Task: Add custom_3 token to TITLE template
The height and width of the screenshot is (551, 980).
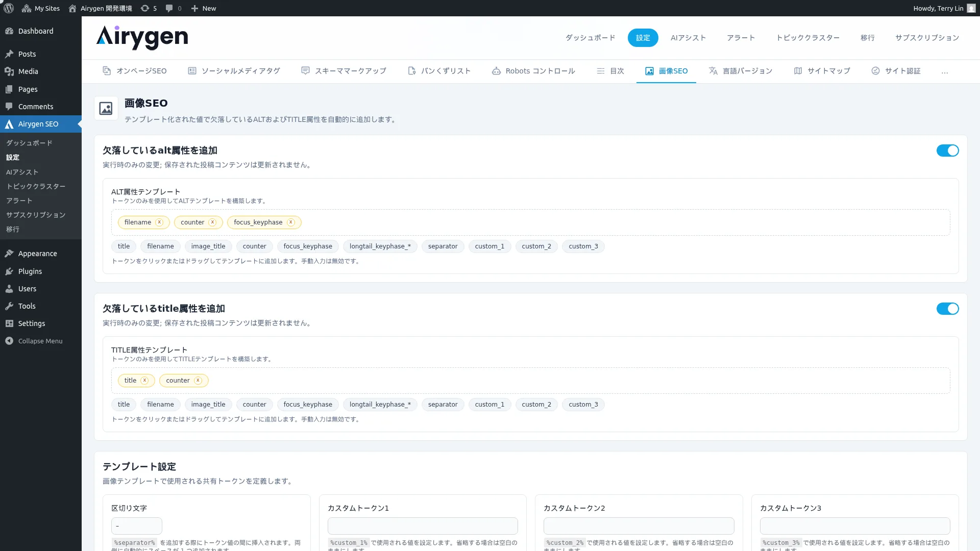Action: [x=583, y=405]
